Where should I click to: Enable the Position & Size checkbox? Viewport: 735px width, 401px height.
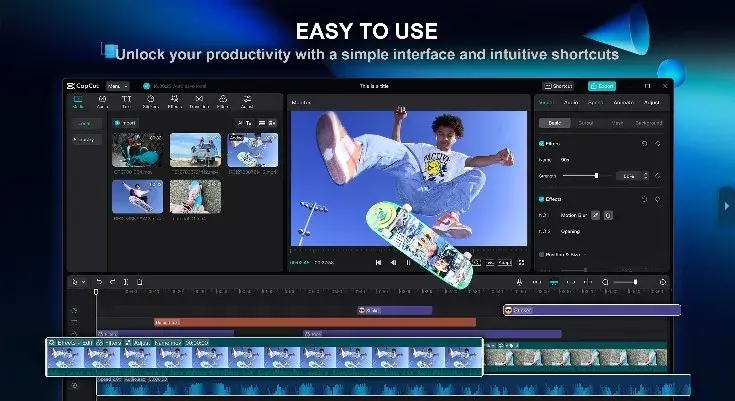[541, 255]
